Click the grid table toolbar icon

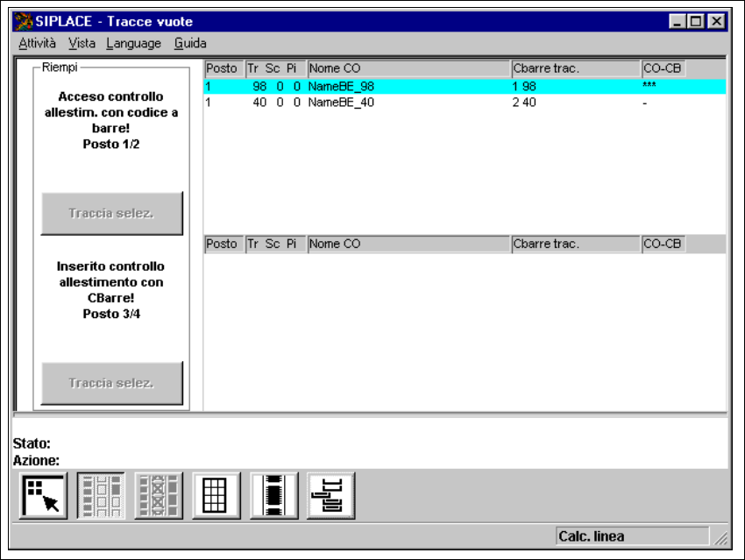coord(216,495)
